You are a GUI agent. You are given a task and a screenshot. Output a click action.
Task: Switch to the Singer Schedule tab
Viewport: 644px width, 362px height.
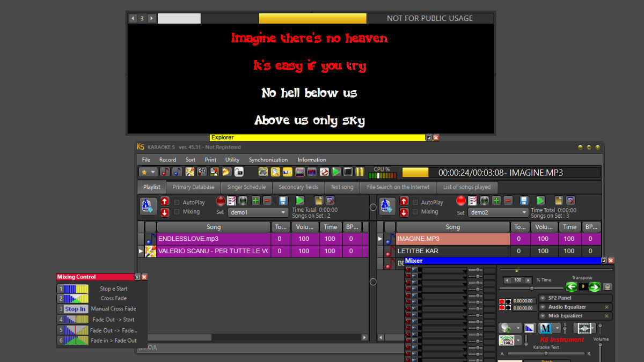pos(246,187)
